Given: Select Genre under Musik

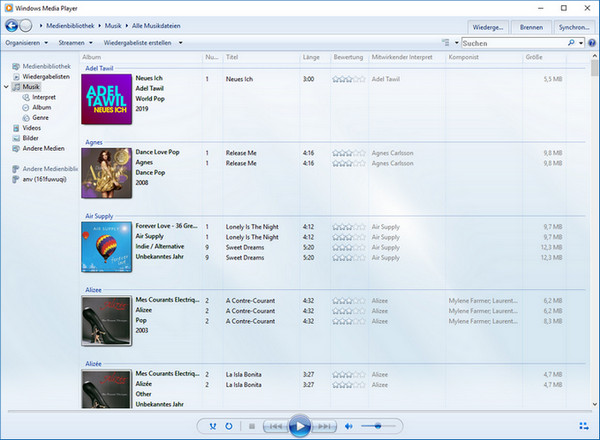Looking at the screenshot, I should 36,118.
